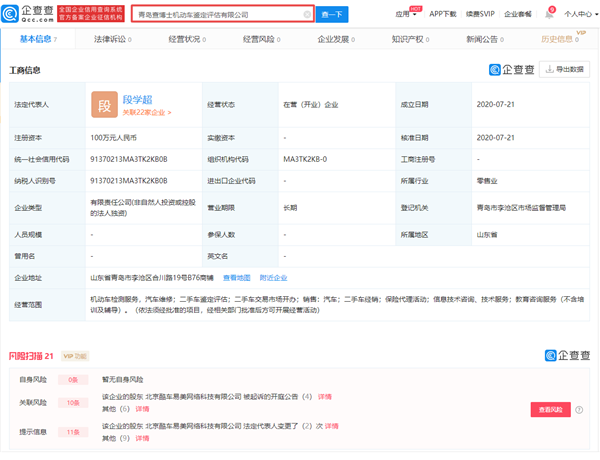Viewport: 600px width, 460px height.
Task: Open the 应用 dropdown menu
Action: pos(406,15)
